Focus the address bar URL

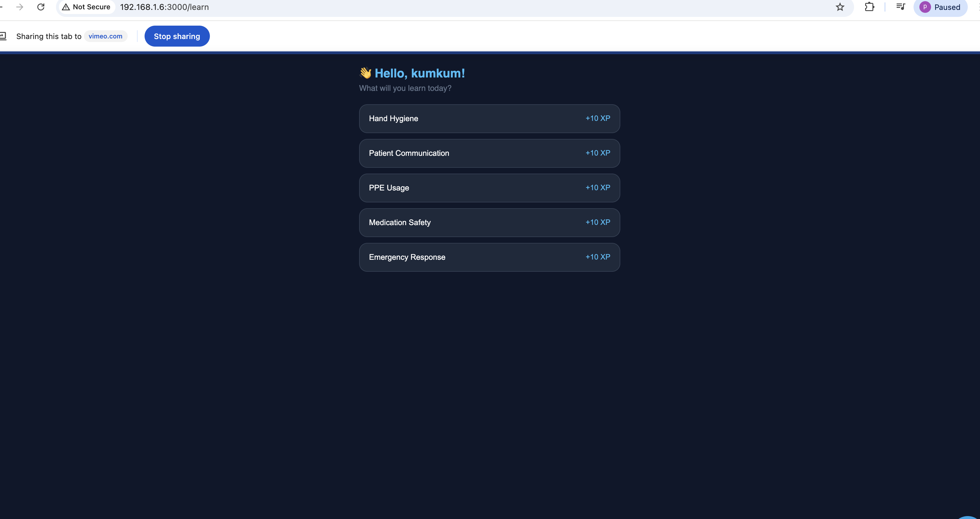(x=164, y=7)
